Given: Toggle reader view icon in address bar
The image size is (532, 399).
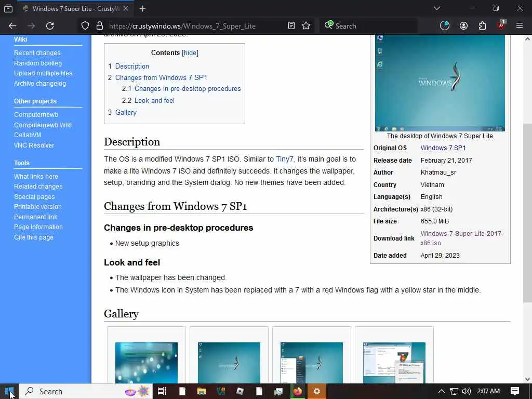Looking at the screenshot, I should 291,26.
